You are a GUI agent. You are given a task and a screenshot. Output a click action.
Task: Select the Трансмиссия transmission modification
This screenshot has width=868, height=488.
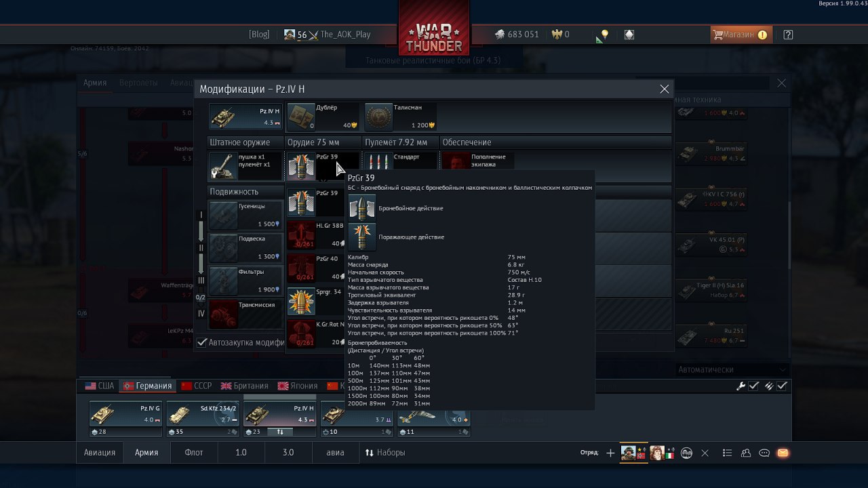click(245, 314)
